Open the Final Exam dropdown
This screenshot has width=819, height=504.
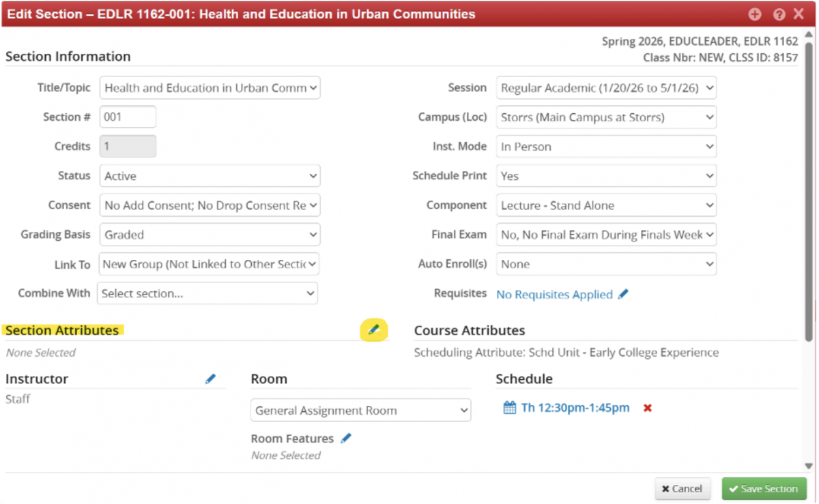(606, 235)
